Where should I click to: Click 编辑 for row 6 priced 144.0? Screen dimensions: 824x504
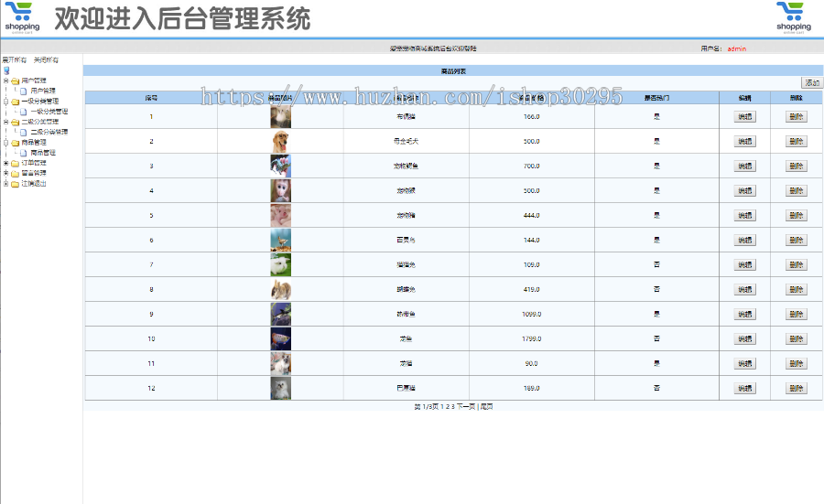coord(744,240)
